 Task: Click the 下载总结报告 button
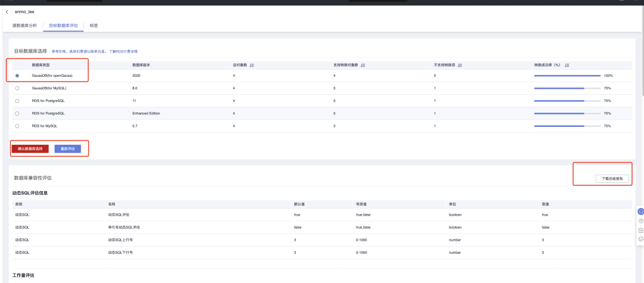click(x=612, y=179)
